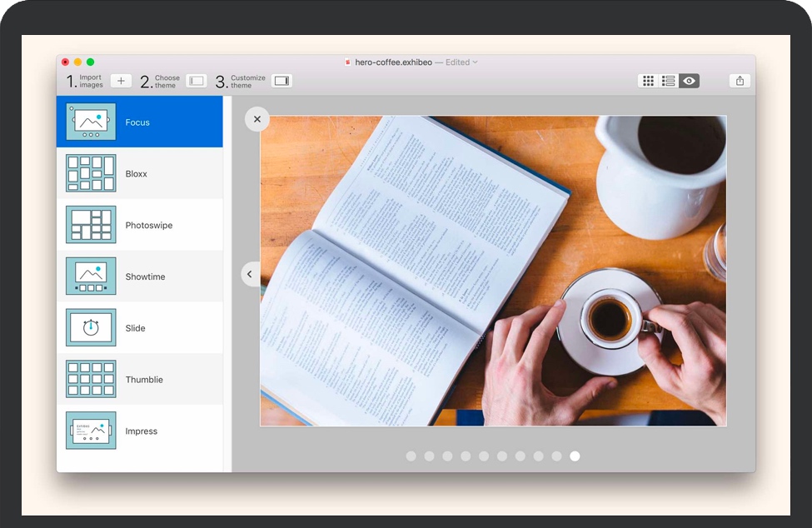812x528 pixels.
Task: Jump to the first pagination dot
Action: (x=411, y=456)
